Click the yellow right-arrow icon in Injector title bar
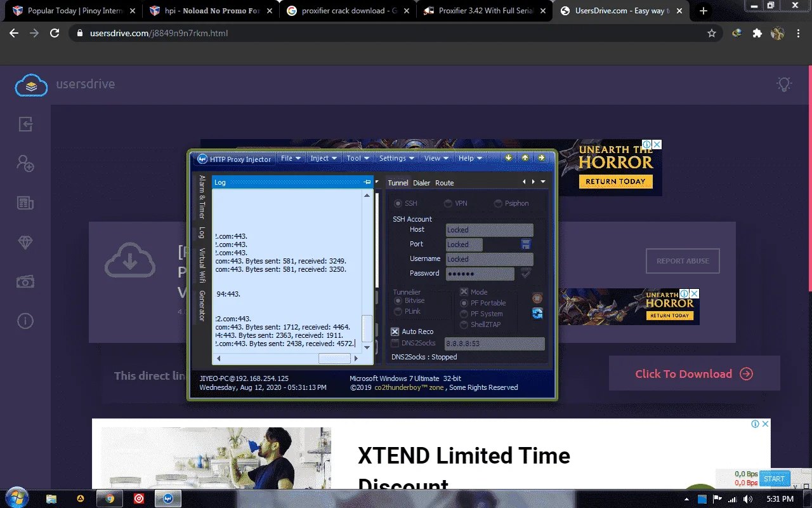Image resolution: width=812 pixels, height=508 pixels. click(541, 158)
